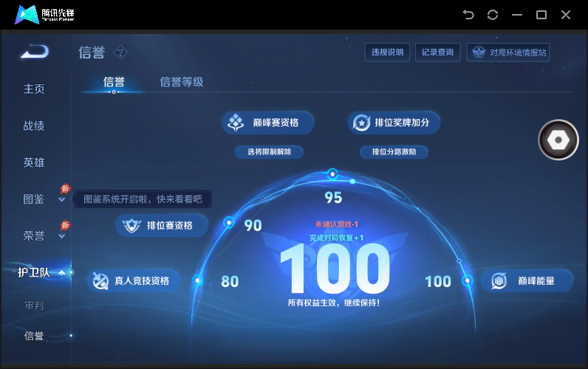Click the 排位分路激励 pill

click(394, 152)
